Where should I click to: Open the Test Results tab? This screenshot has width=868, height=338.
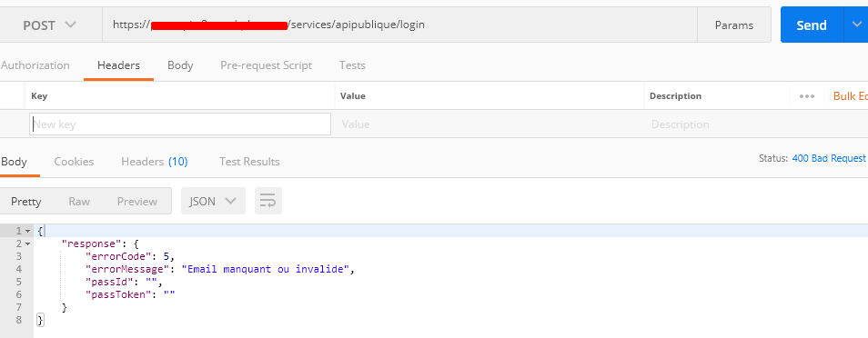click(249, 162)
